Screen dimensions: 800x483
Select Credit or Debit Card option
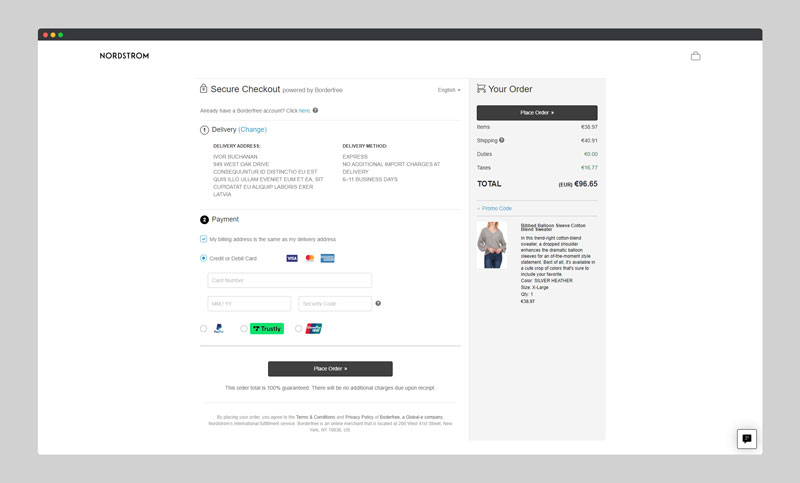coord(204,258)
